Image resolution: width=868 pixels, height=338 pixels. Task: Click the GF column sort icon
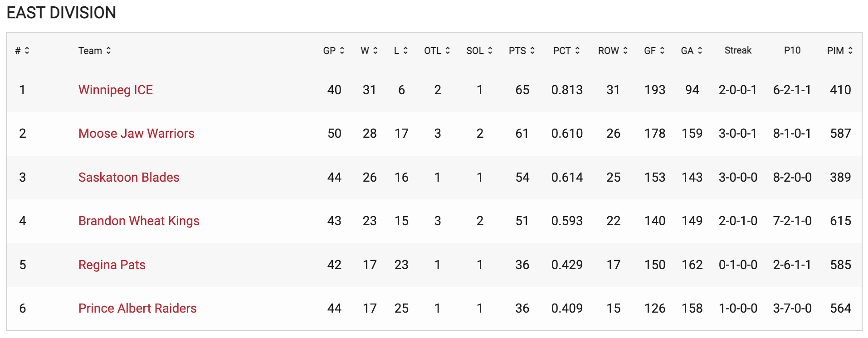pyautogui.click(x=662, y=51)
